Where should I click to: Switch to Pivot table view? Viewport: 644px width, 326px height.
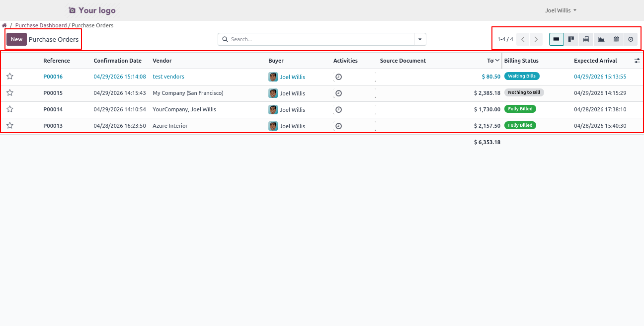pyautogui.click(x=586, y=39)
